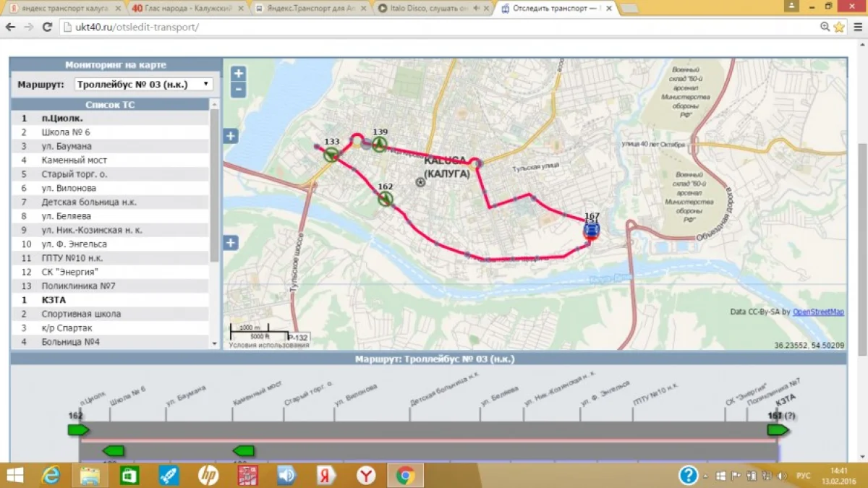Screen dimensions: 868x488
Task: Click trolleybus 139 marker on map
Action: [380, 144]
